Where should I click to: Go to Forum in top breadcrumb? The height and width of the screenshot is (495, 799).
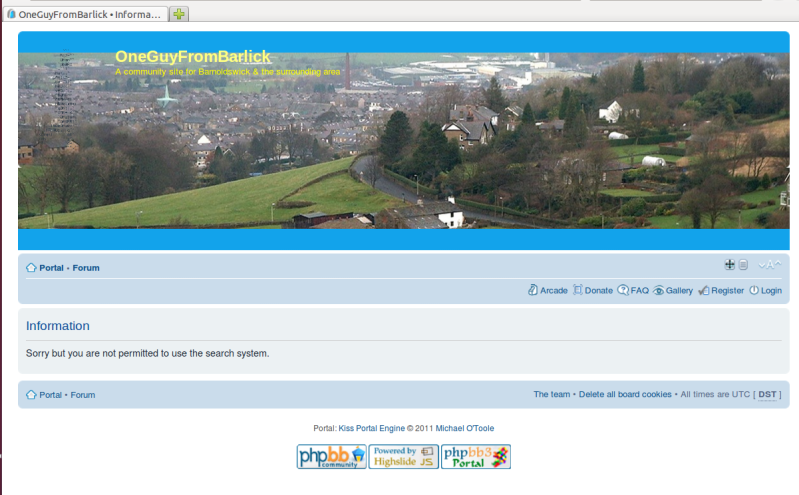[86, 268]
